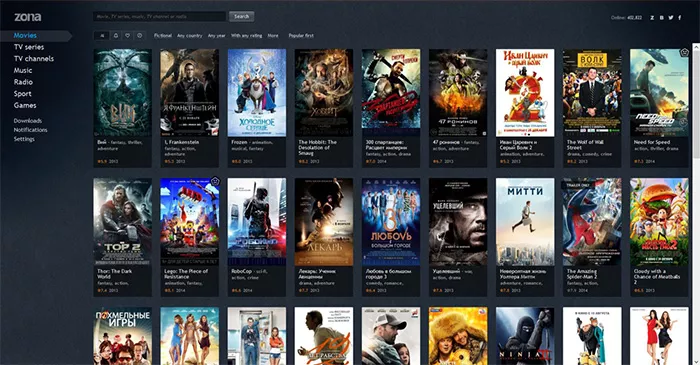
Task: Open the Facebook social link icon
Action: pos(680,18)
